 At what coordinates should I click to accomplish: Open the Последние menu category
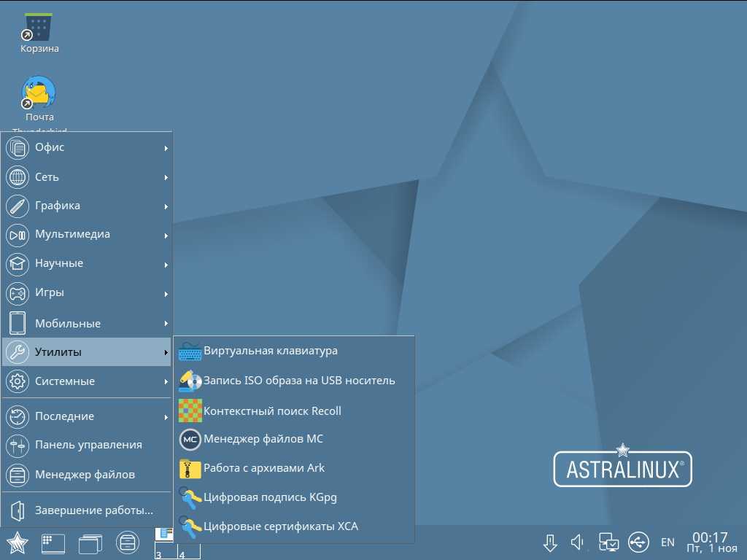point(86,416)
